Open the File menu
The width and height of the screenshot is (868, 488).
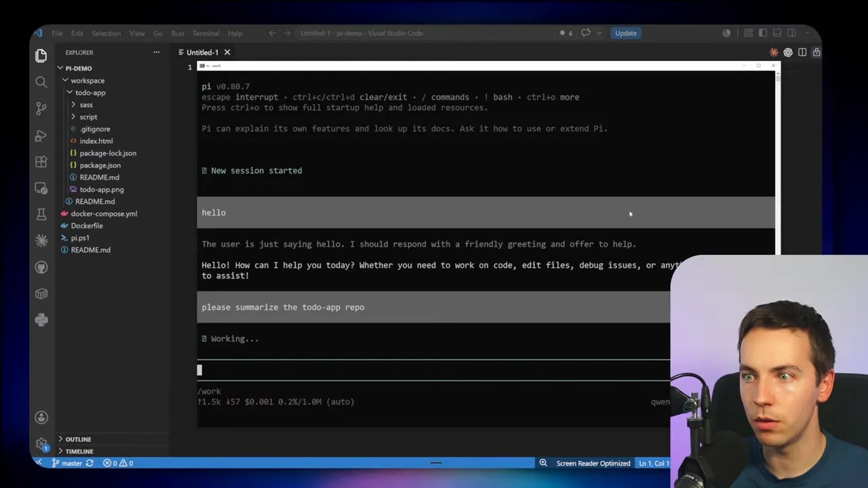pos(57,33)
